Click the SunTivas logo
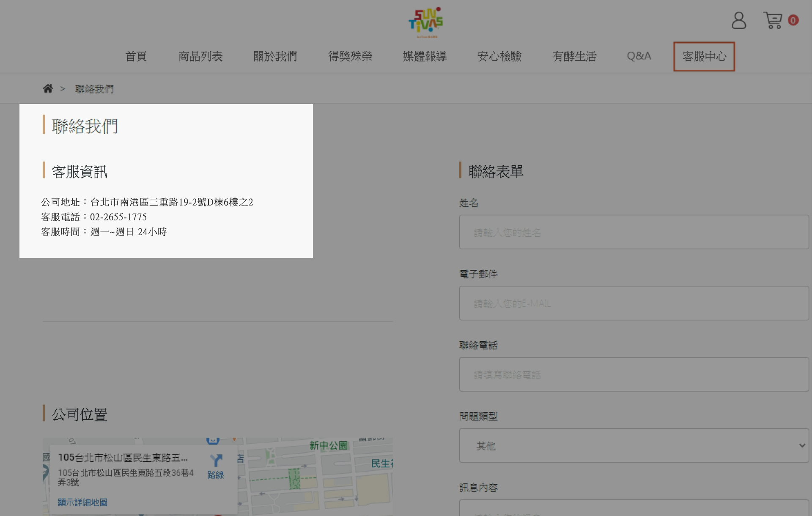The image size is (812, 516). (x=425, y=22)
